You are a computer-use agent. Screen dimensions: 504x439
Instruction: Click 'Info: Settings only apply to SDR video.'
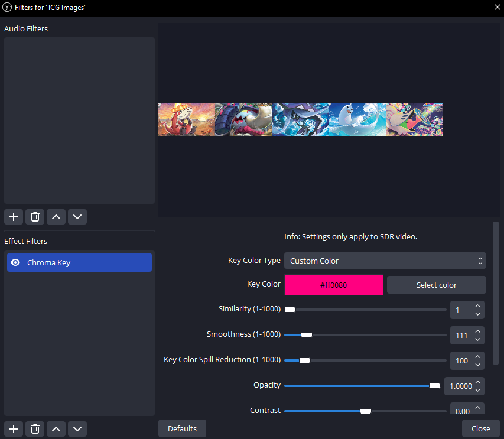click(351, 236)
